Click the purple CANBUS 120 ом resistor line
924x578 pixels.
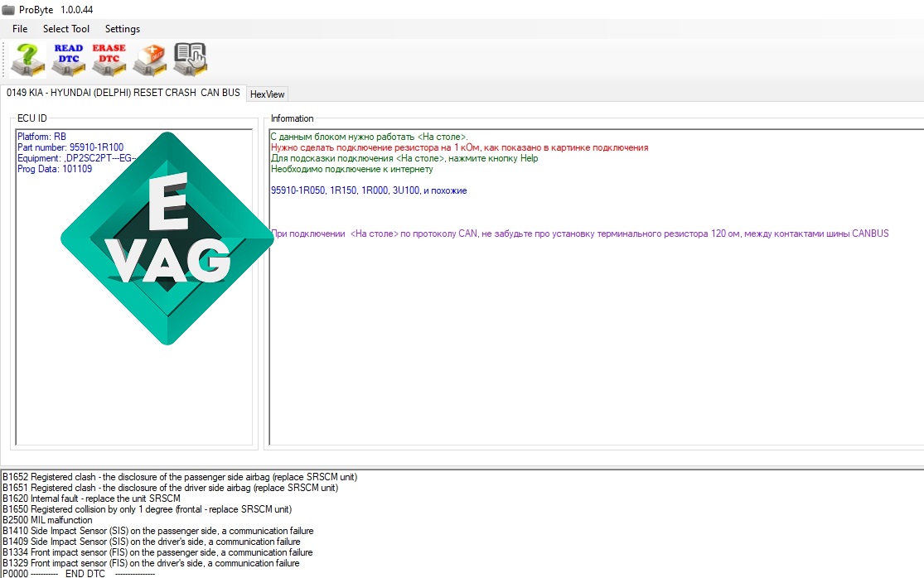tap(580, 234)
